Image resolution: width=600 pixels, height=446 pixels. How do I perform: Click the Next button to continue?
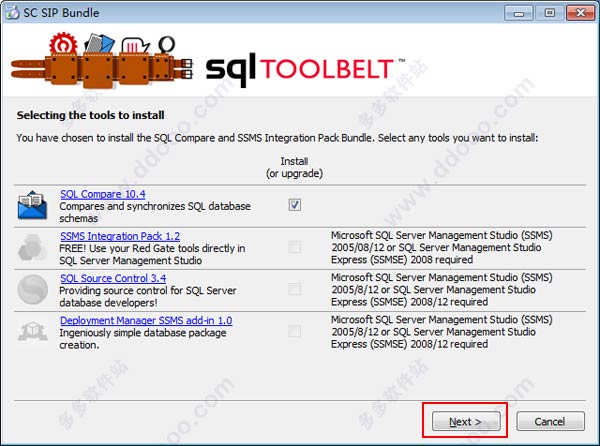click(466, 421)
